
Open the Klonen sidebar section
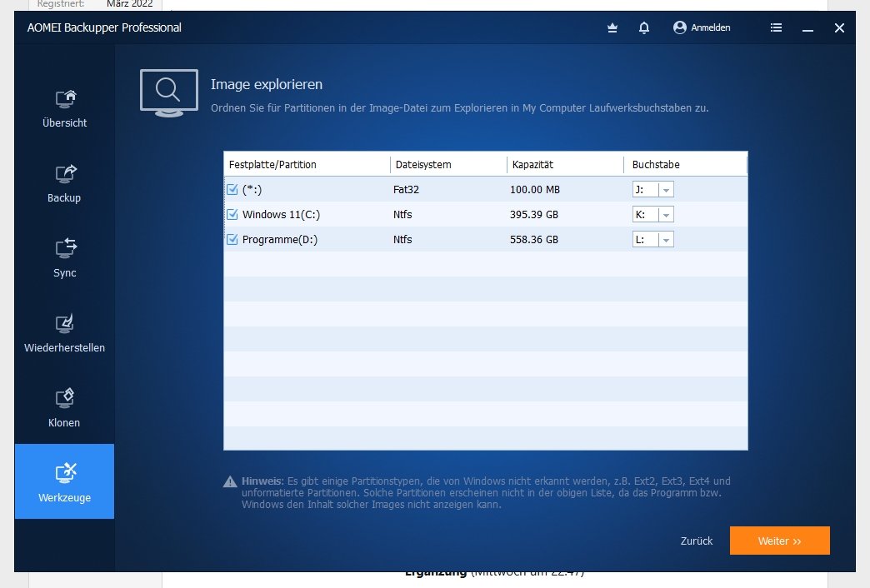64,408
